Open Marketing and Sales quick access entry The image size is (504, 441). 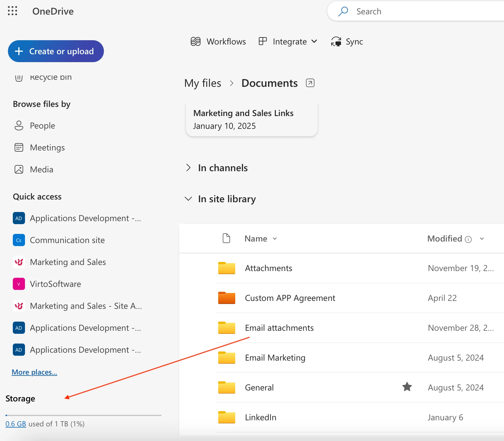[x=68, y=262]
